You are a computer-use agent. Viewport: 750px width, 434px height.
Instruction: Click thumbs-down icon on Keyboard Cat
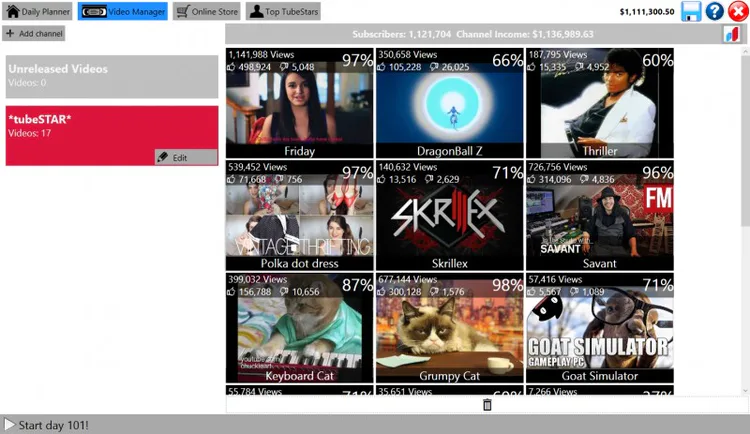[284, 292]
